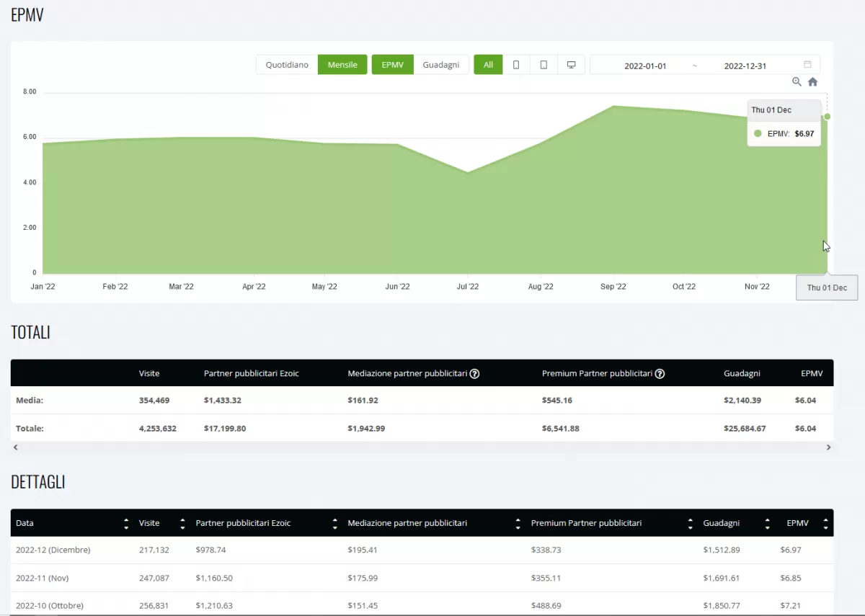865x616 pixels.
Task: Sort details table by Visite arrows
Action: click(182, 523)
